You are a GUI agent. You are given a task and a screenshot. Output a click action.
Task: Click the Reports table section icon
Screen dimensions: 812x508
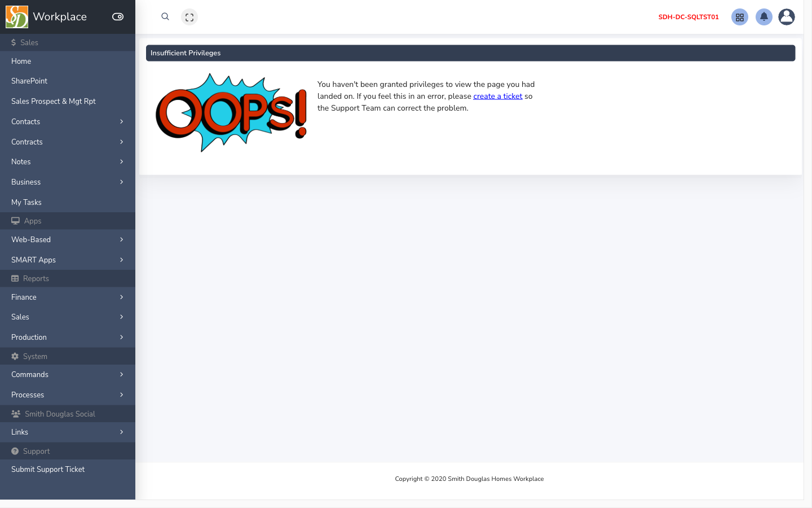click(x=15, y=278)
